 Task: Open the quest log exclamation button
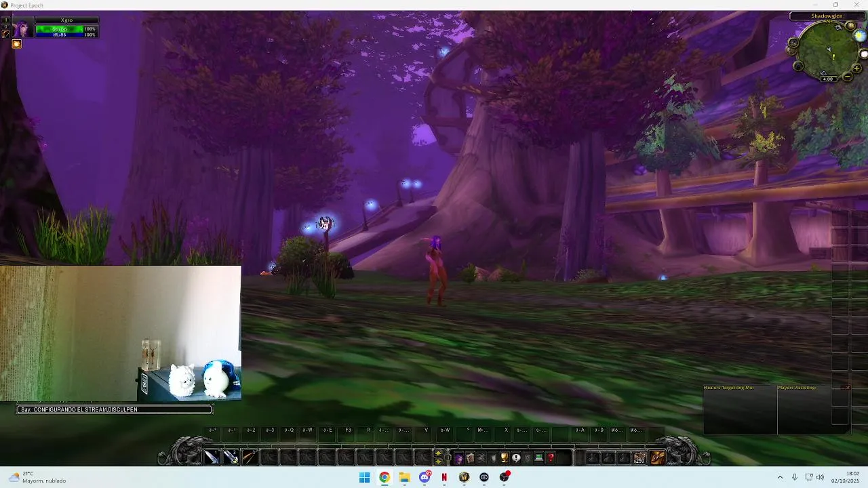click(515, 458)
